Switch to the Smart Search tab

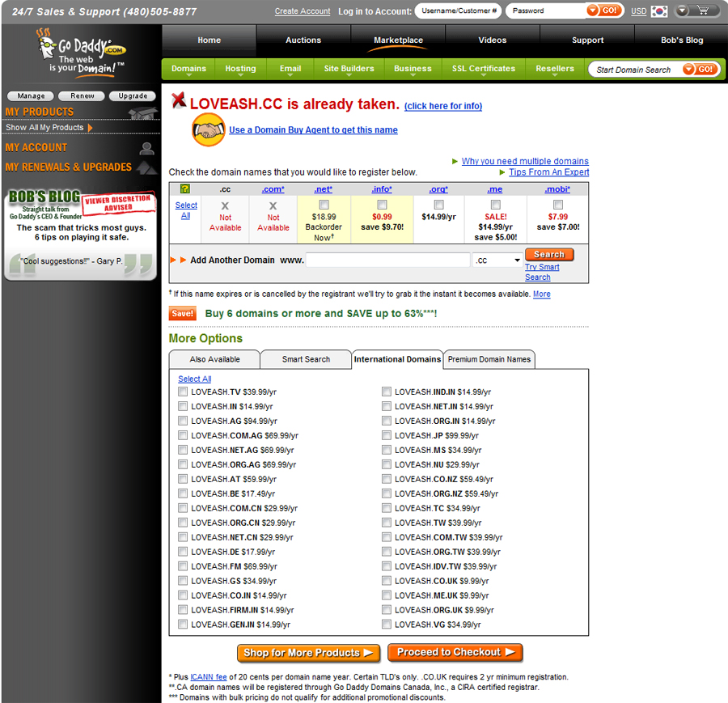coord(306,359)
